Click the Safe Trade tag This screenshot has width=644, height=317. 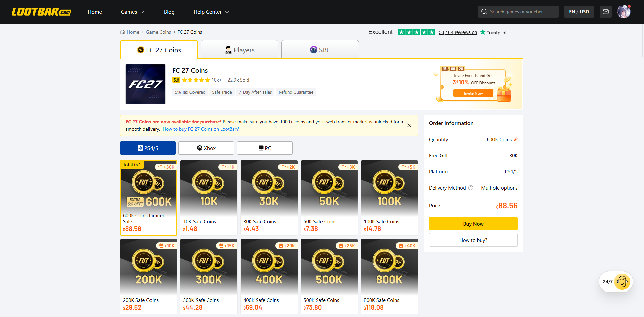pos(222,92)
